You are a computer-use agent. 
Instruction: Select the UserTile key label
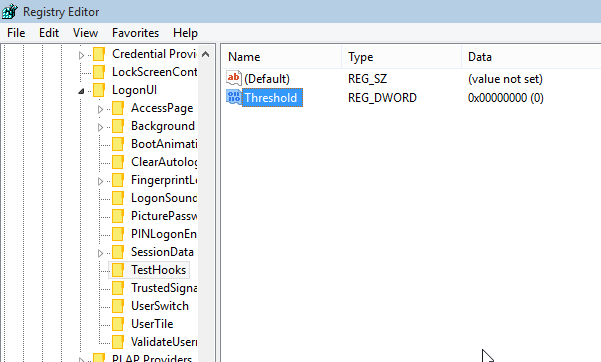pyautogui.click(x=152, y=324)
